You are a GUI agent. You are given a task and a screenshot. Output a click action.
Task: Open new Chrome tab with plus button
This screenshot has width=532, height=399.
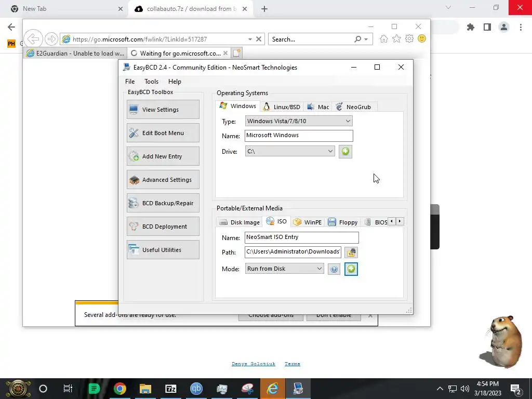coord(264,9)
